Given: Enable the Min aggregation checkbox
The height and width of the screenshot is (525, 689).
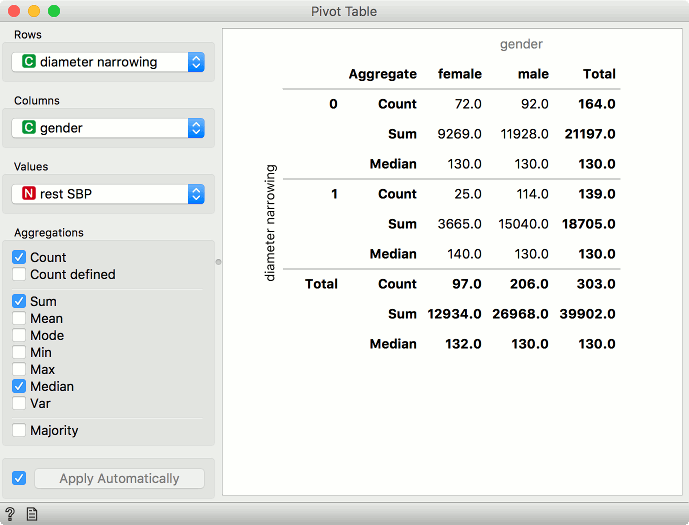Looking at the screenshot, I should pos(20,353).
